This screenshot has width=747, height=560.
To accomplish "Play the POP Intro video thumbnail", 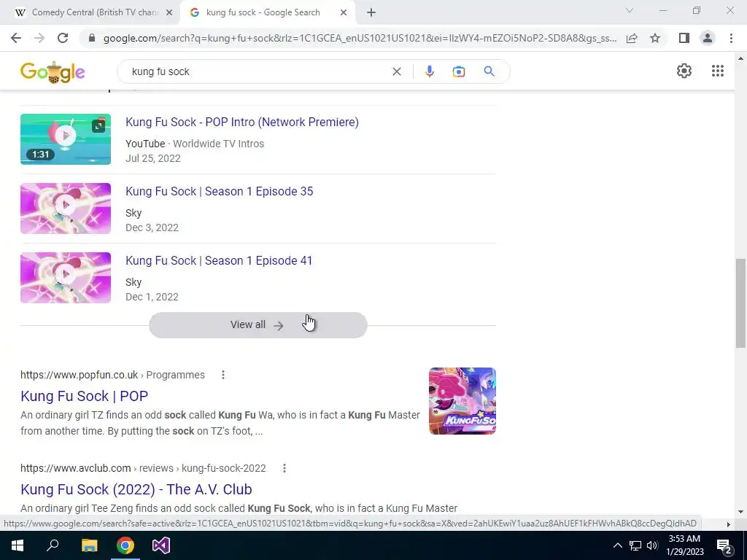I will (66, 139).
